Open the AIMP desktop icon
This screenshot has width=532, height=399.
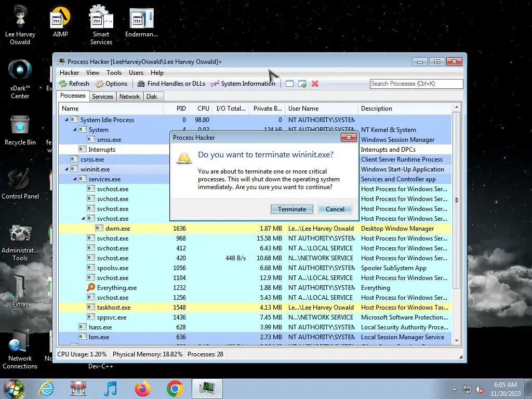click(x=60, y=22)
